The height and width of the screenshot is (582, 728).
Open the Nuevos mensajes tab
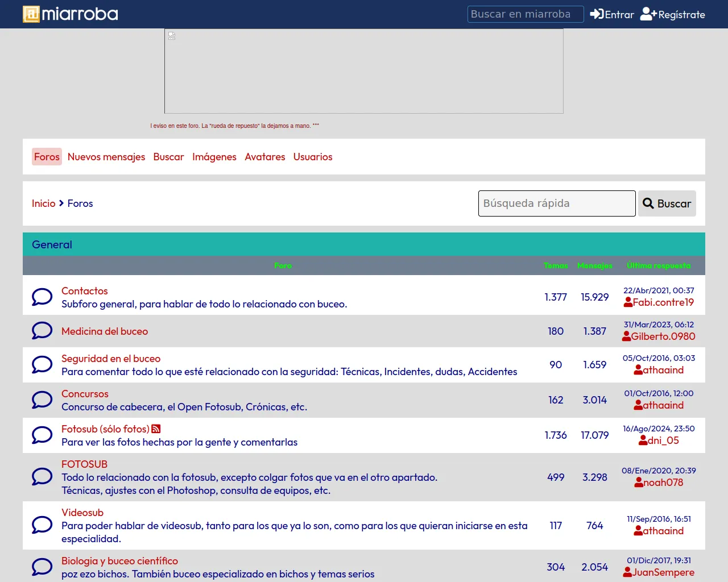pyautogui.click(x=106, y=157)
